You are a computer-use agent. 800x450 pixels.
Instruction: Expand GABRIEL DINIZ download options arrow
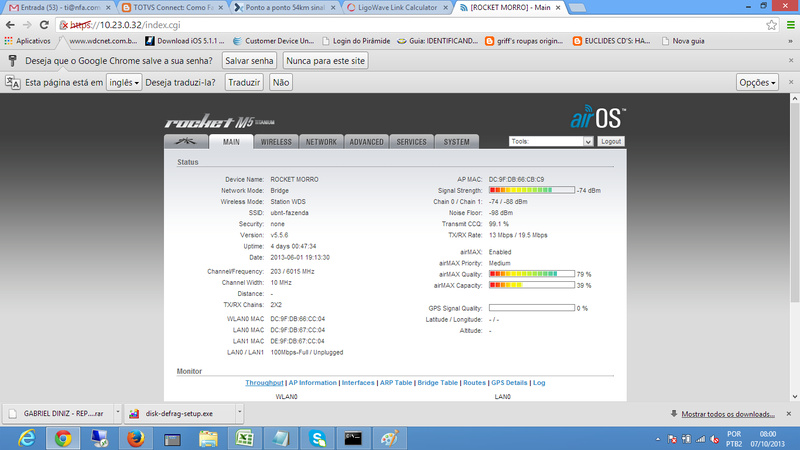(x=117, y=411)
